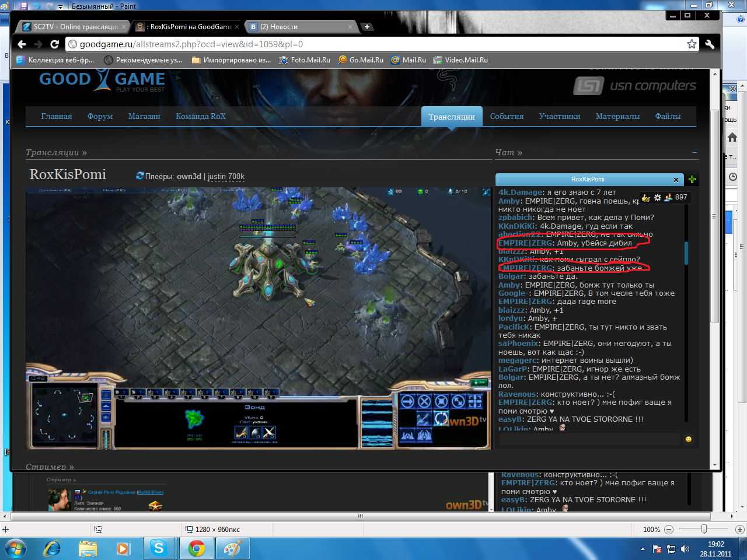The width and height of the screenshot is (747, 560).
Task: Open the Файлы menu item
Action: coord(668,117)
